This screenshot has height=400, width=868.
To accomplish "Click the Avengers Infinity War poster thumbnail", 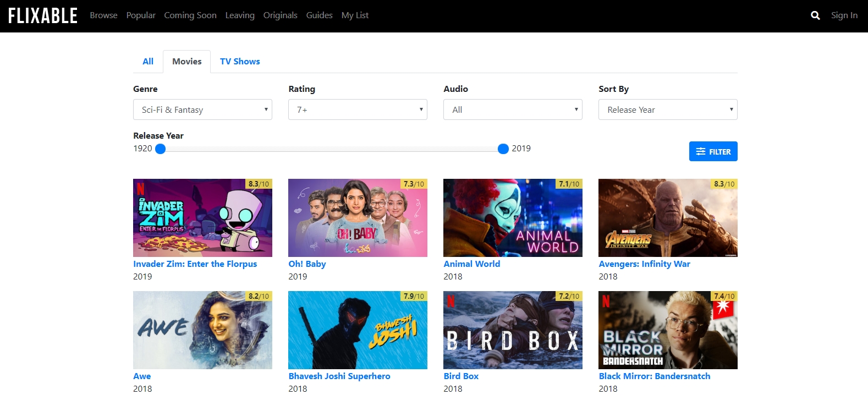I will coord(668,218).
